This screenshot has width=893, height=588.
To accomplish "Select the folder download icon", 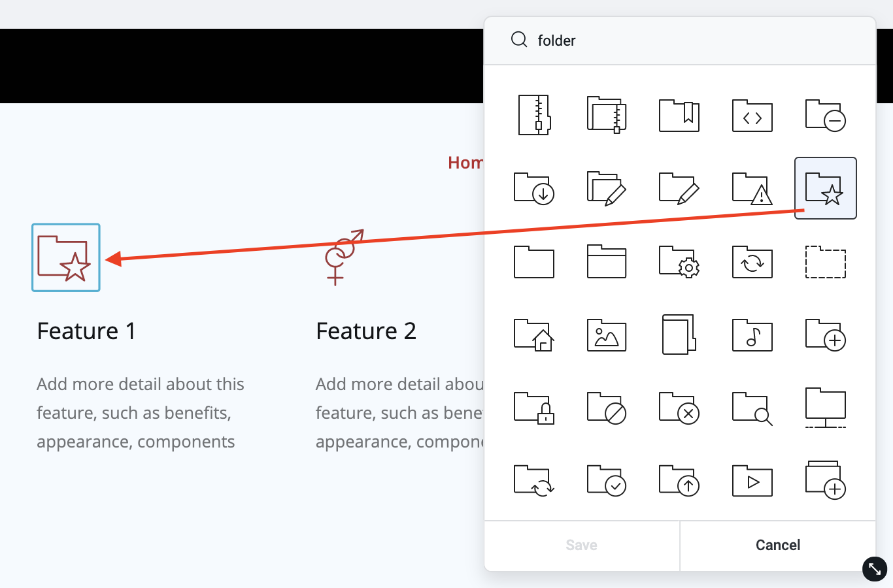I will [534, 188].
